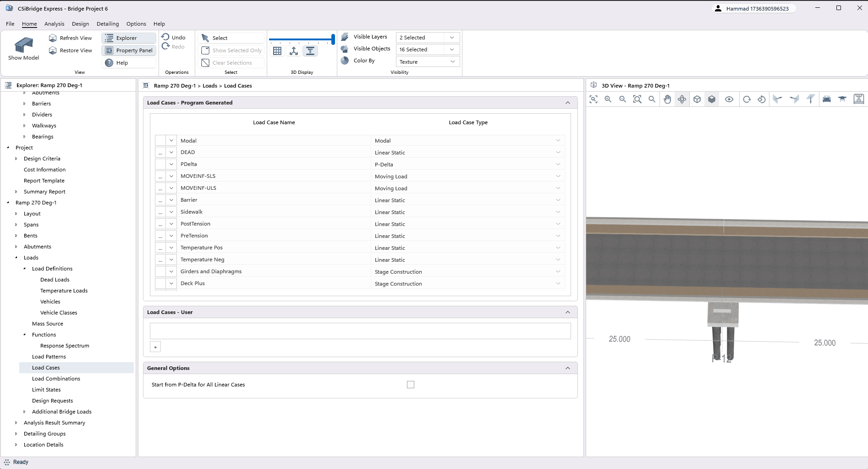Switch to wireframe cube display
Viewport: 868px width, 469px height.
coord(697,99)
